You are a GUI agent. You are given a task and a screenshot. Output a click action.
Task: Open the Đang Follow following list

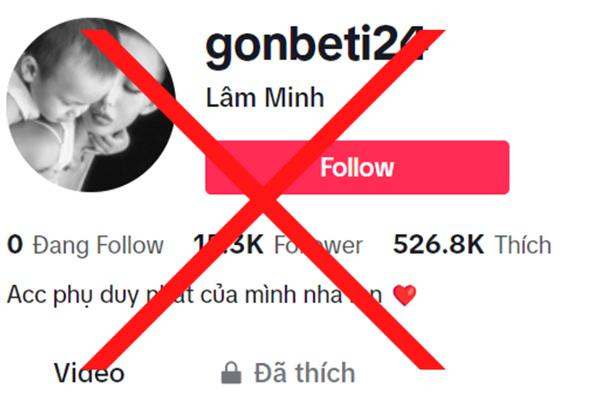click(x=98, y=245)
